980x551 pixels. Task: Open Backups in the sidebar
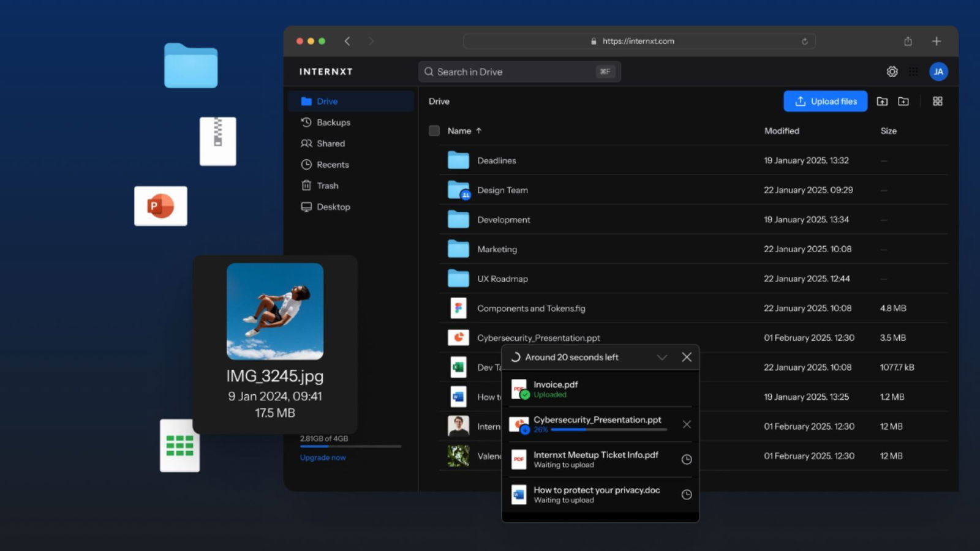click(x=333, y=122)
